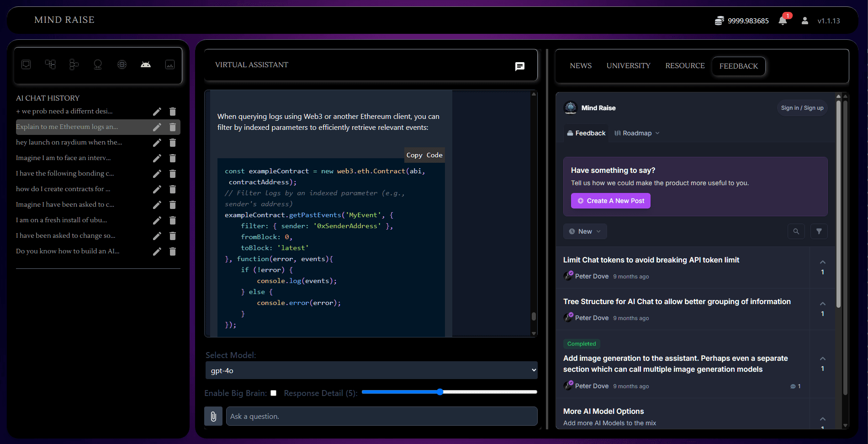Edit the 'Do you know how to build' chat title

click(x=157, y=251)
